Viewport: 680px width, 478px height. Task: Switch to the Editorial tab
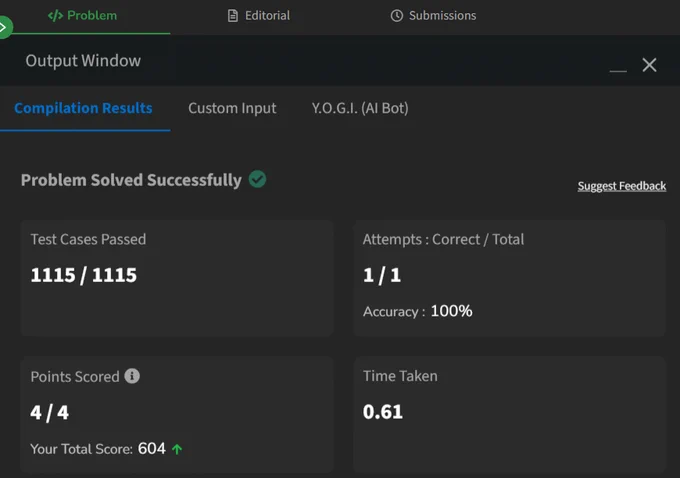coord(259,16)
